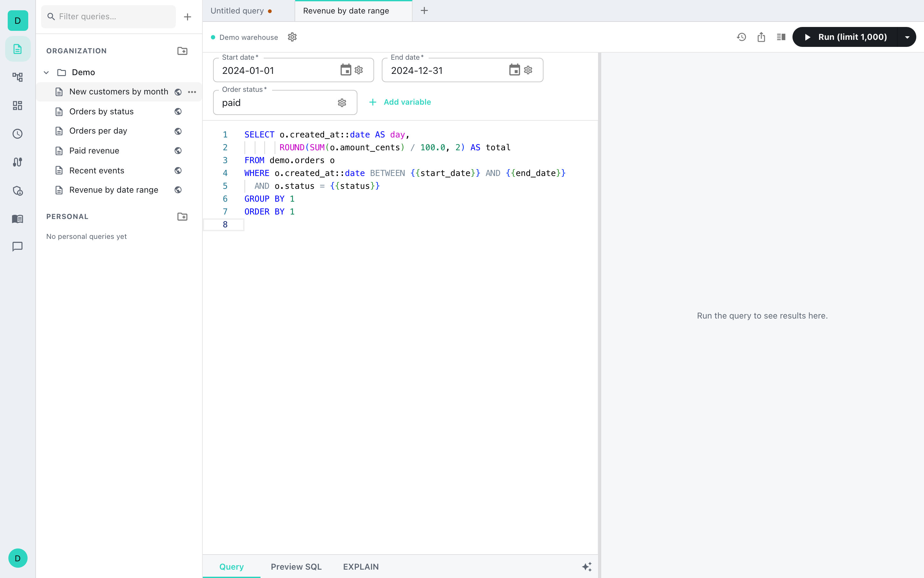
Task: Open the schedules clock sidebar icon
Action: (18, 134)
